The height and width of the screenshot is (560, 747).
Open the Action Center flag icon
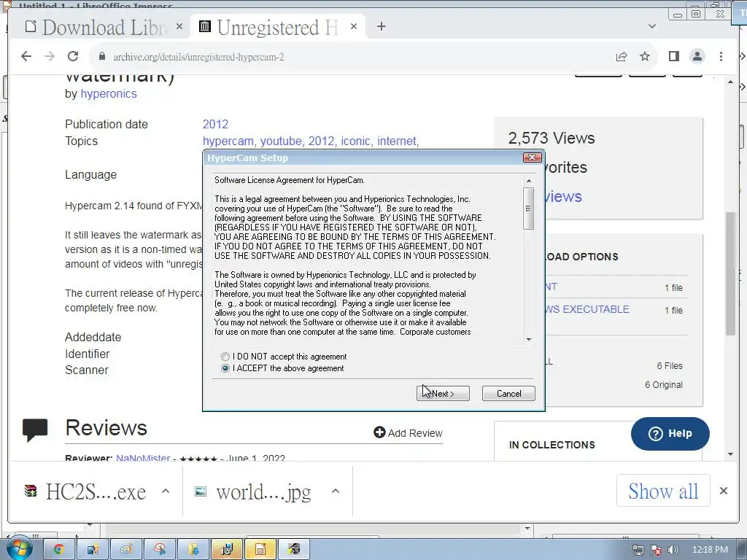coord(656,550)
